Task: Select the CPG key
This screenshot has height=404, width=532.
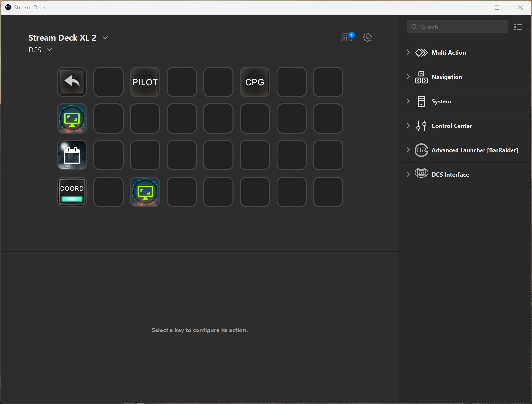Action: click(x=255, y=82)
